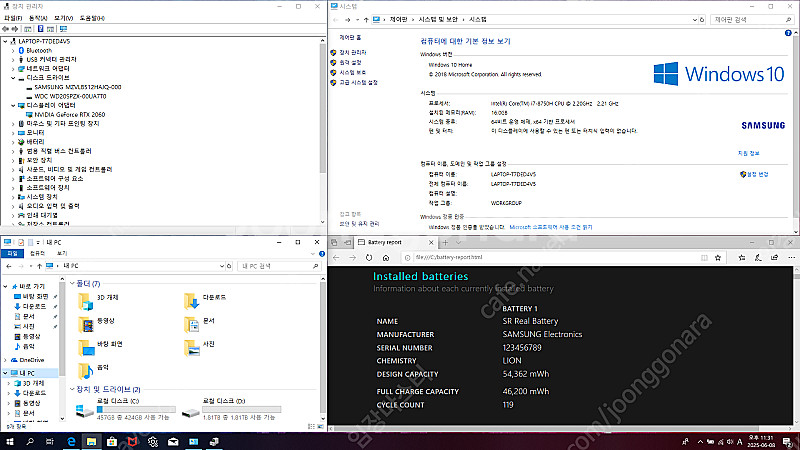This screenshot has height=450, width=800.
Task: Click help icon in Device Manager toolbar
Action: pyautogui.click(x=40, y=29)
